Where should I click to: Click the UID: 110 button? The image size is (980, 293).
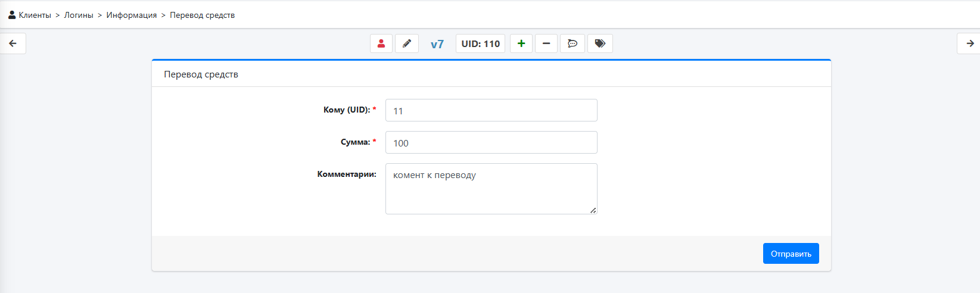tap(481, 43)
